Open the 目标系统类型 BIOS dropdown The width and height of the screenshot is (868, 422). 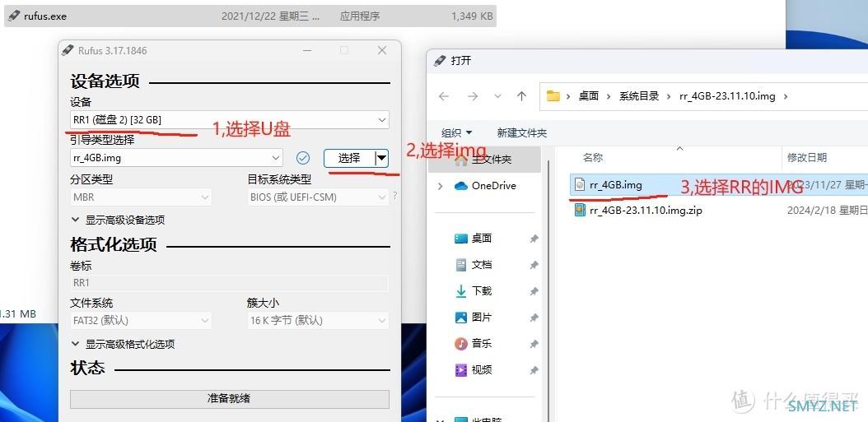click(x=319, y=197)
